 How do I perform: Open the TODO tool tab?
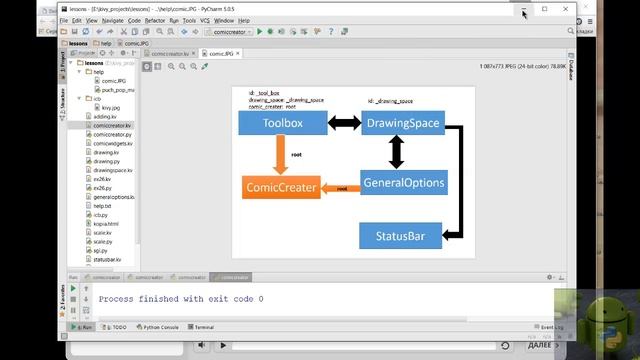pos(114,327)
